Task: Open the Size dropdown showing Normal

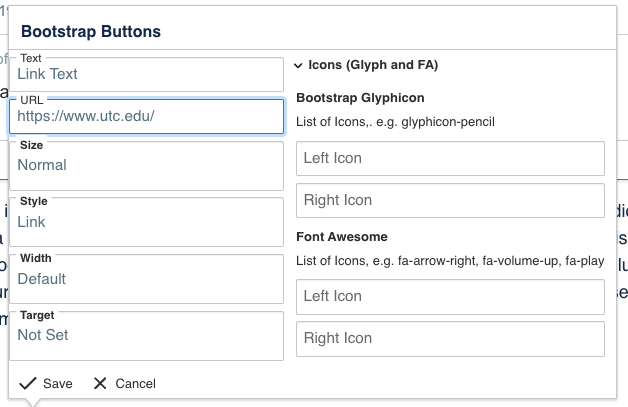Action: click(147, 165)
